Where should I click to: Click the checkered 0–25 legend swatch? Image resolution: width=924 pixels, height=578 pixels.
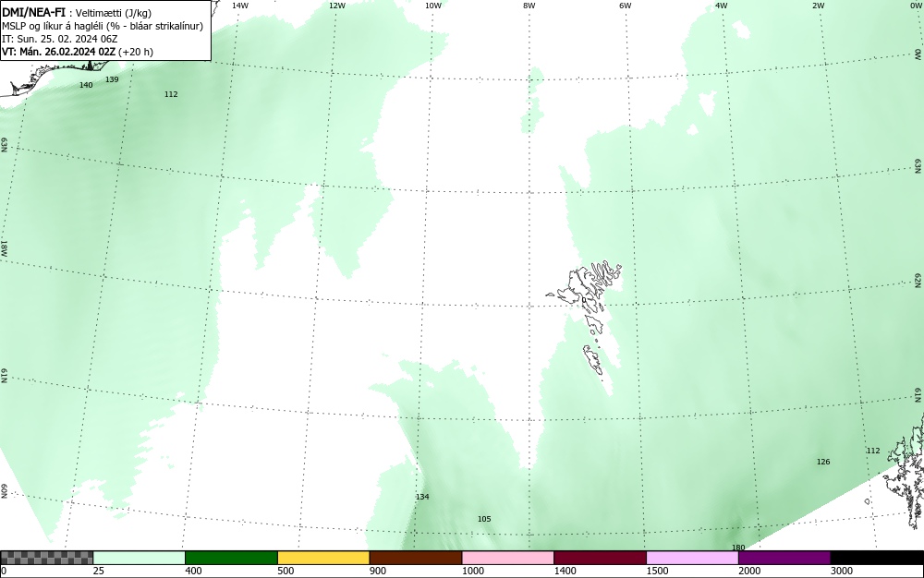click(46, 558)
